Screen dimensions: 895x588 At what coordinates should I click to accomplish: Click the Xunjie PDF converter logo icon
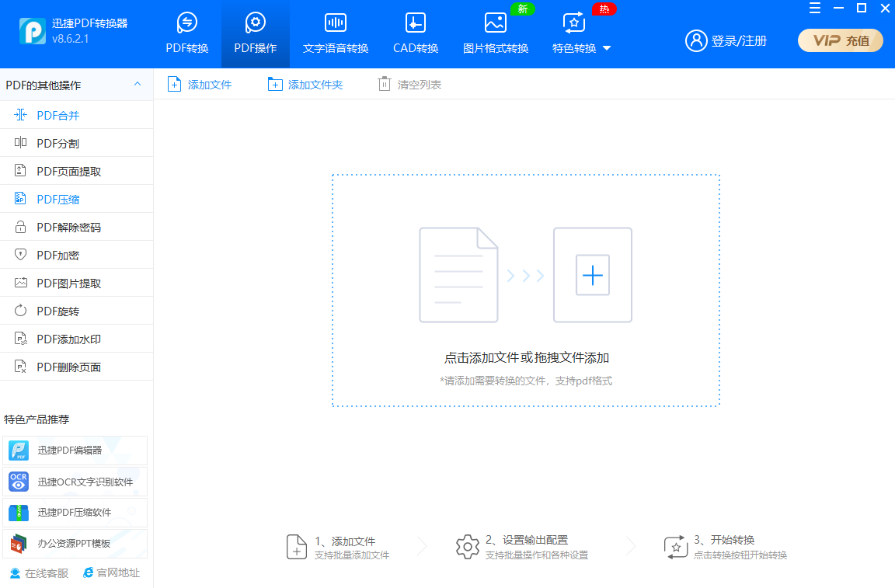click(33, 31)
